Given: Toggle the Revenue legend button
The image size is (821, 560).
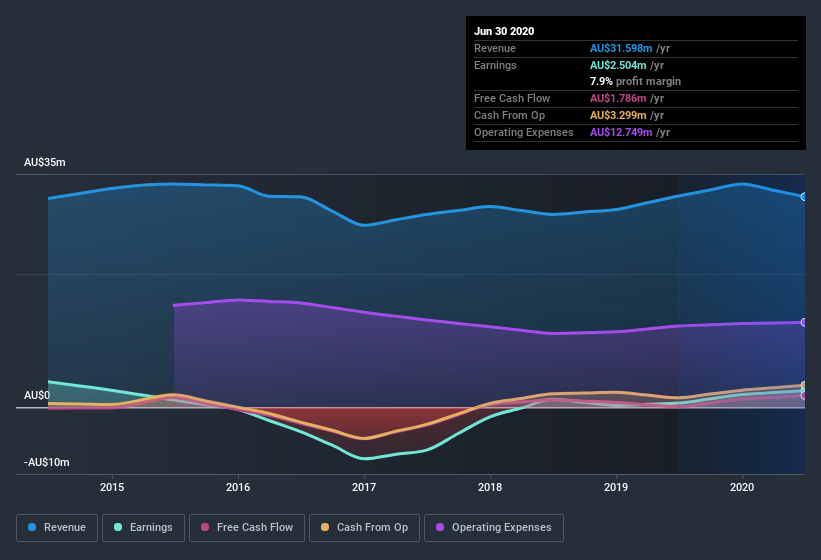Looking at the screenshot, I should pos(57,528).
